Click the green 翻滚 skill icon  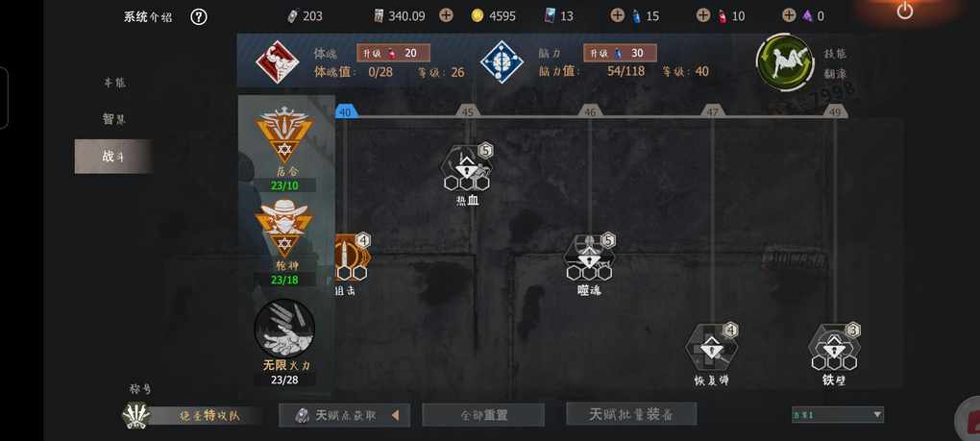click(x=784, y=62)
